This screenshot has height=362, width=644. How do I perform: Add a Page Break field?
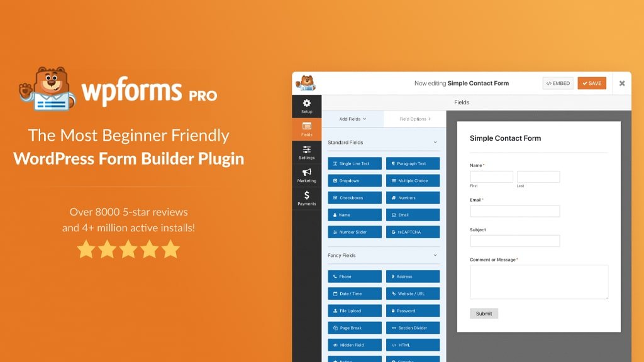(x=355, y=327)
